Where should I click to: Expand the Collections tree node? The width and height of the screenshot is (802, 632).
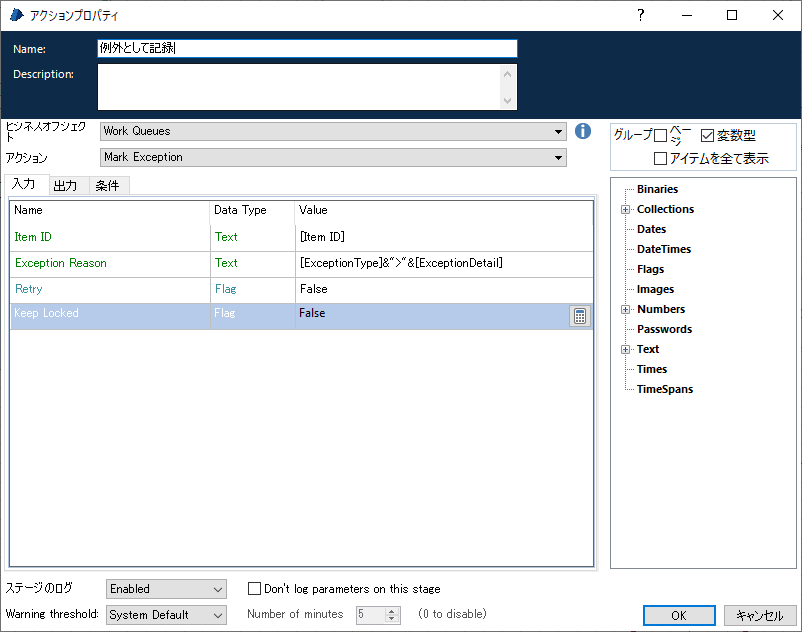[626, 210]
